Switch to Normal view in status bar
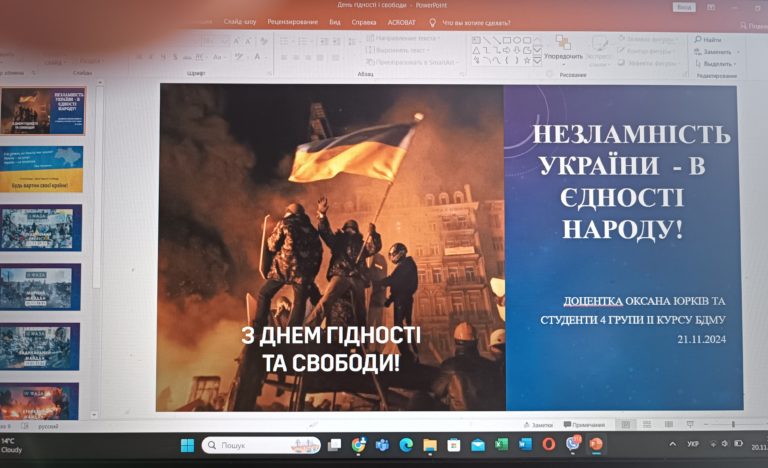Screen dimensions: 768x468 (x=625, y=425)
